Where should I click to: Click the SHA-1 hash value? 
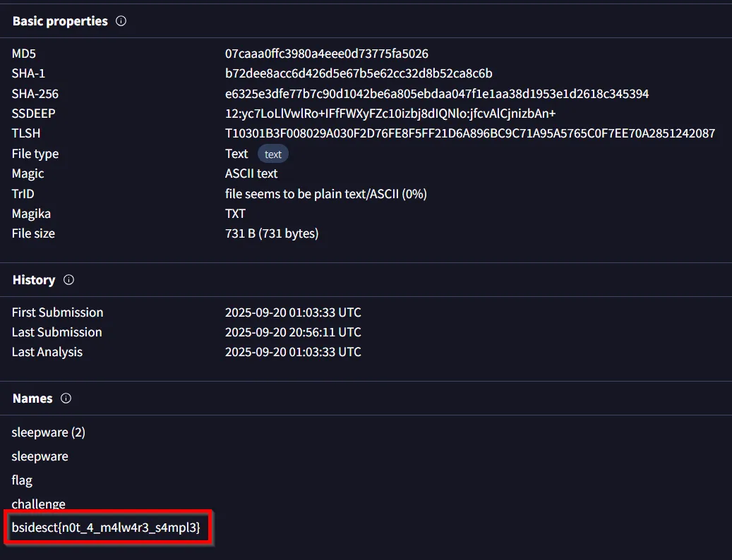tap(358, 73)
